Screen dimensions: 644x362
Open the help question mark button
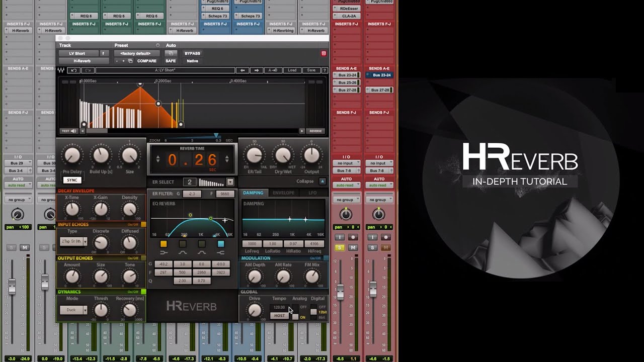[x=325, y=70]
